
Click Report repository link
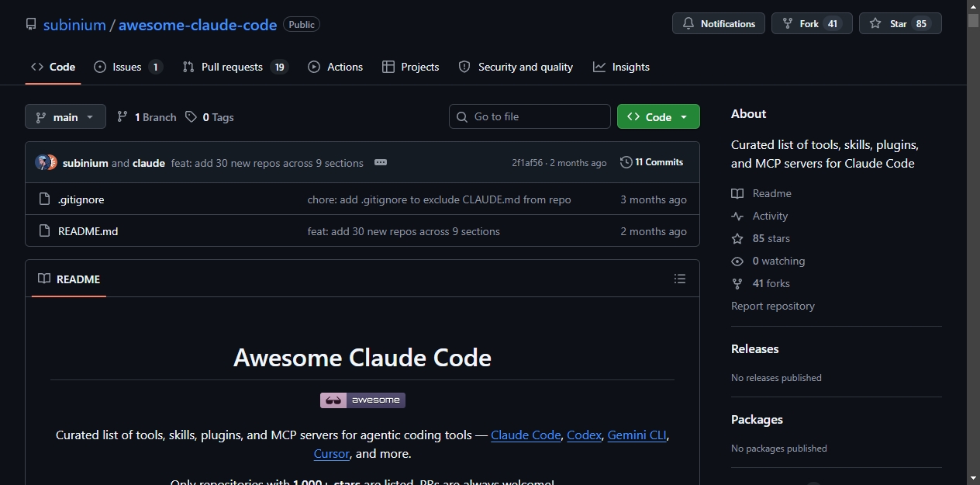tap(773, 306)
